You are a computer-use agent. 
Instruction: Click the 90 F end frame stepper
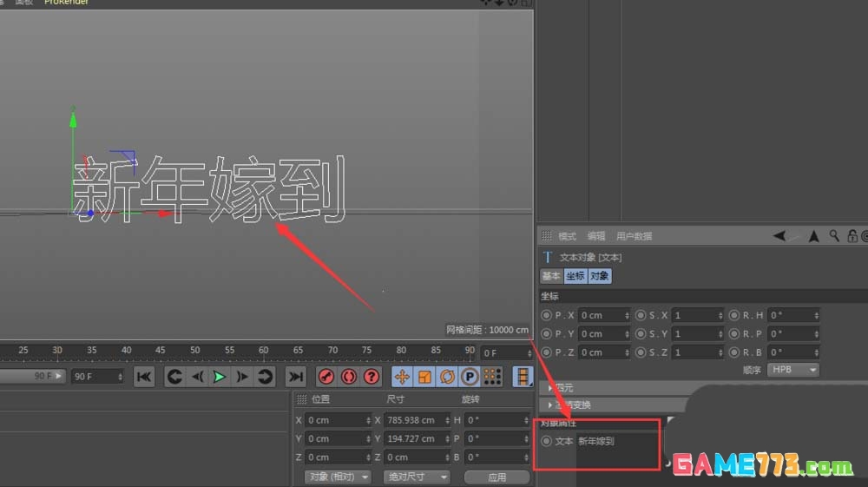coord(120,377)
